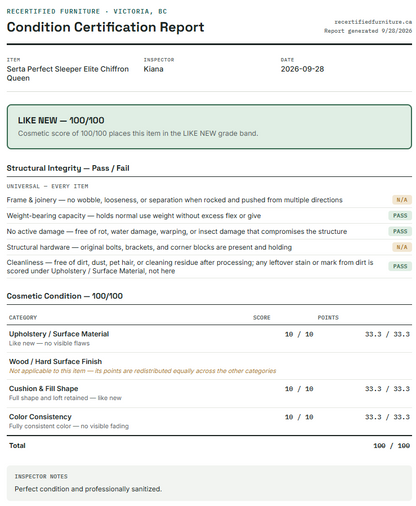This screenshot has height=506, width=416.
Task: Select the Upholstery / Surface Material row
Action: 209,338
